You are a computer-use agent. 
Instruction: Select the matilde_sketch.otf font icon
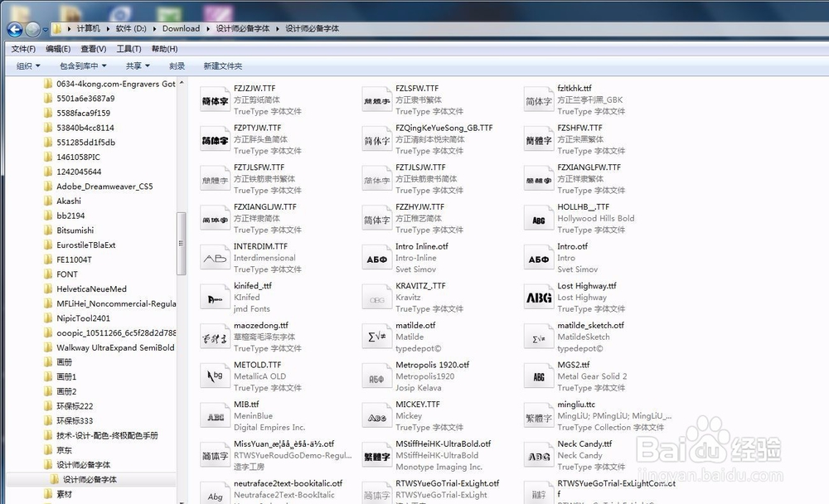[538, 337]
